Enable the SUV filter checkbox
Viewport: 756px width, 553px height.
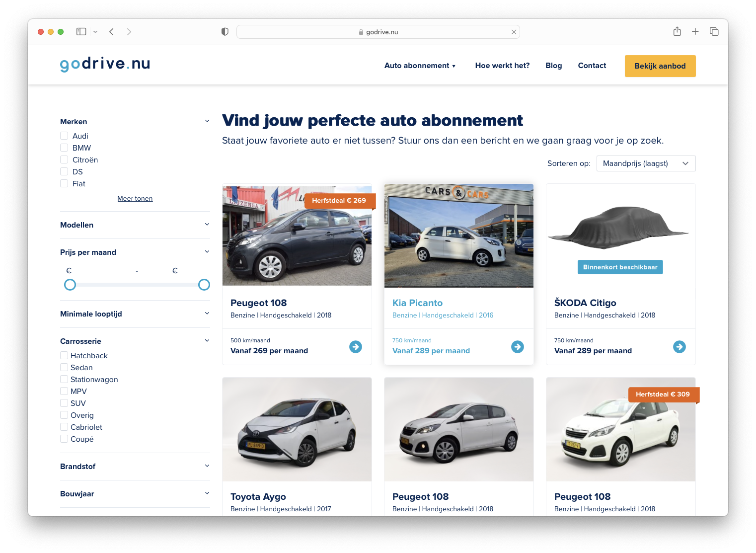coord(64,403)
